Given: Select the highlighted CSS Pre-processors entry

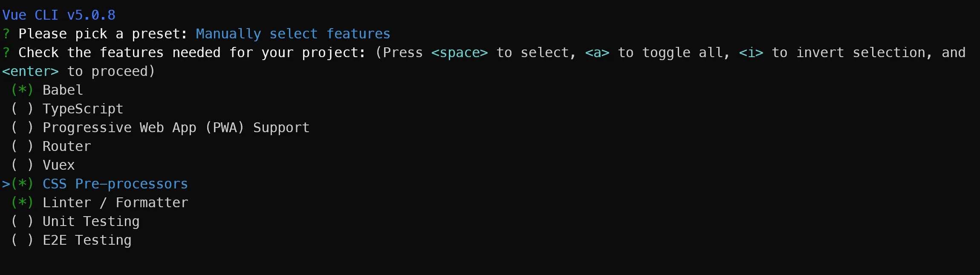Looking at the screenshot, I should pyautogui.click(x=115, y=184).
